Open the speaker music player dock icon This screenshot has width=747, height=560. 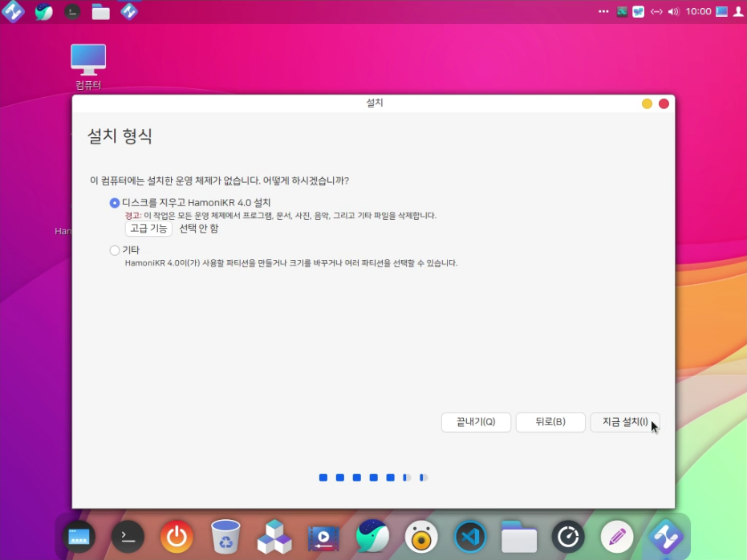pos(421,536)
